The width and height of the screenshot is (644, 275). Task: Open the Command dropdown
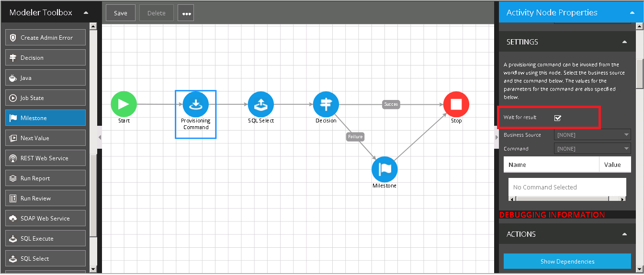tap(592, 149)
